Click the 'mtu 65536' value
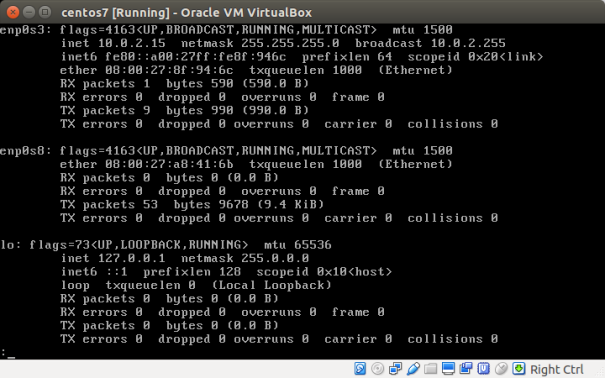605x378 pixels. 298,245
